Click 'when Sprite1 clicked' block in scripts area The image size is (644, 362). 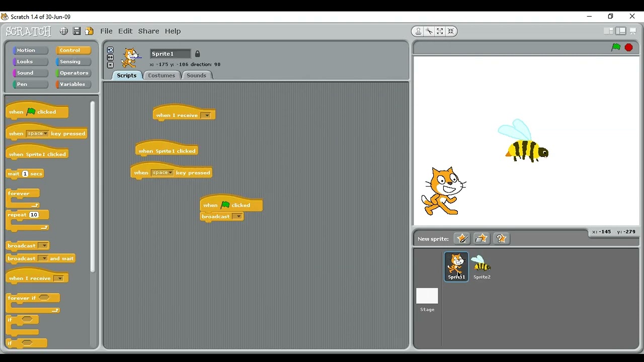[x=167, y=150]
